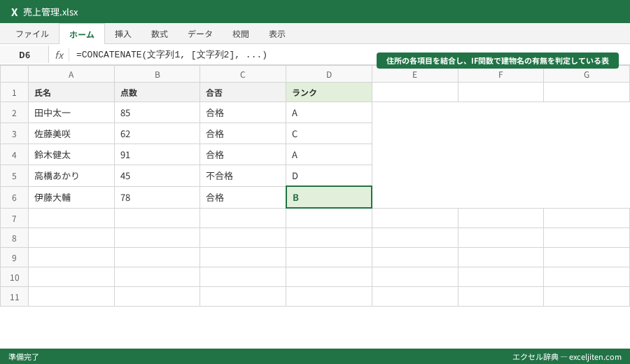Select row 3 header

click(x=14, y=134)
